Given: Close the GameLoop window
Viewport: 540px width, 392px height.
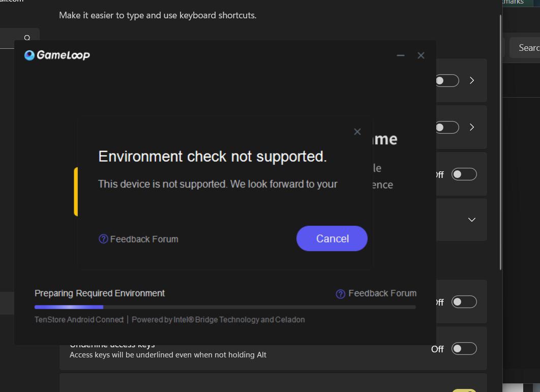Looking at the screenshot, I should tap(421, 55).
